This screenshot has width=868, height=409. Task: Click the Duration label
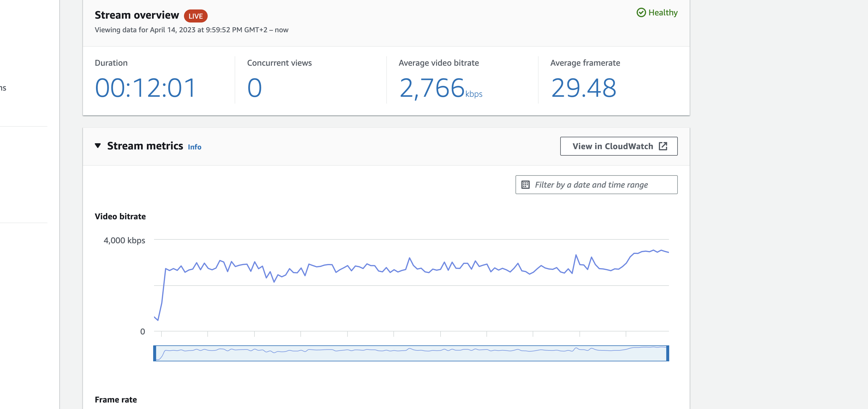coord(111,63)
